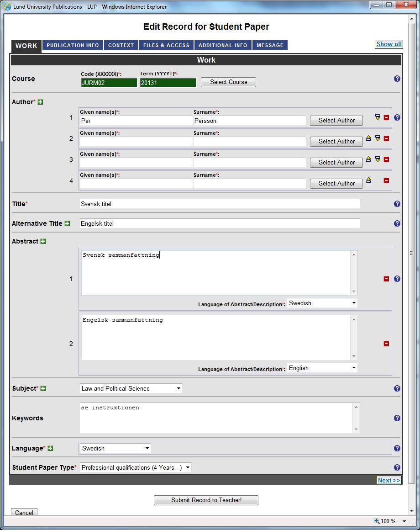Open the Student Paper Type dropdown
This screenshot has height=530, width=420.
pyautogui.click(x=136, y=467)
